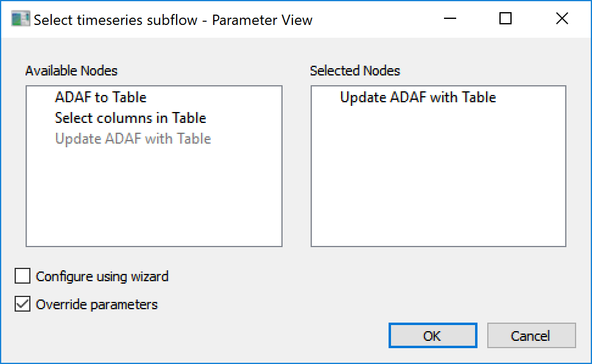The height and width of the screenshot is (364, 592).
Task: Click the 'Override parameters' label text
Action: [96, 304]
